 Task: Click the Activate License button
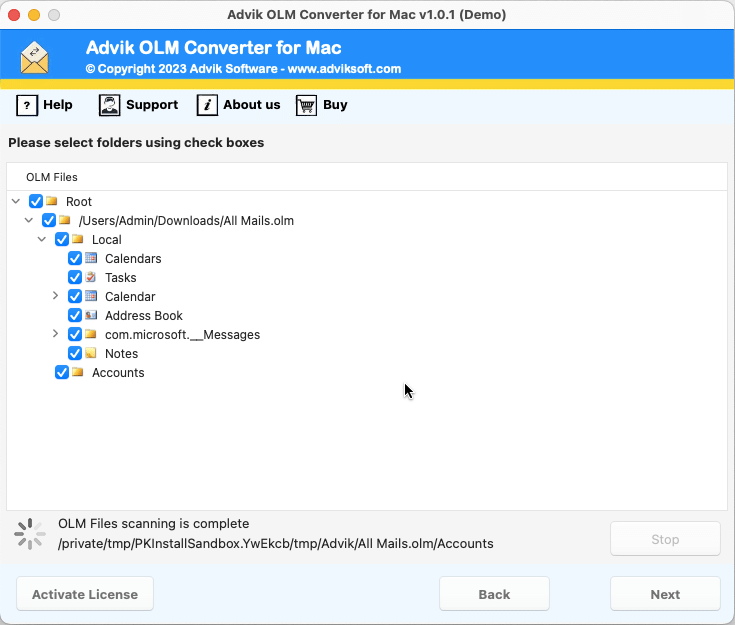pyautogui.click(x=85, y=594)
